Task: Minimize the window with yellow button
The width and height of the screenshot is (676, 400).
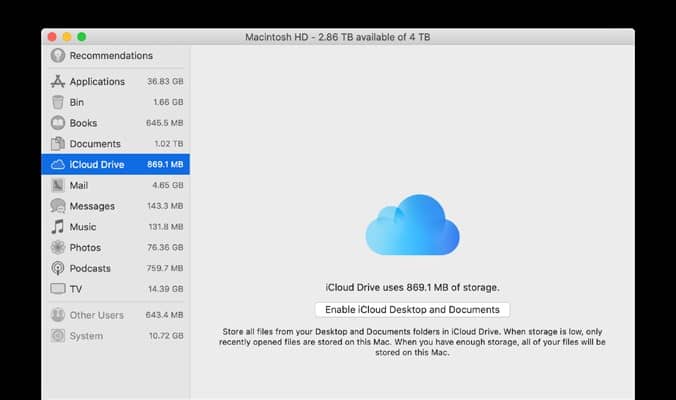Action: pos(67,37)
